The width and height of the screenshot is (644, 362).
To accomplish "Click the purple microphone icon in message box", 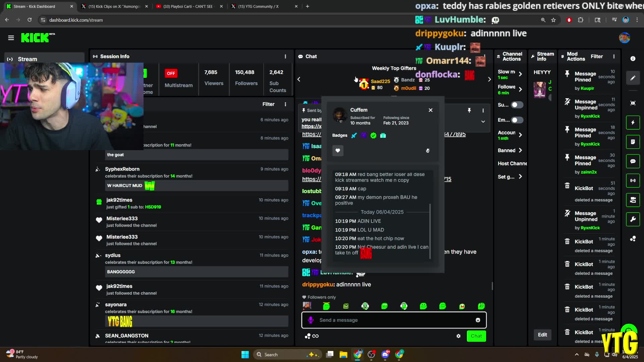I will [x=311, y=320].
